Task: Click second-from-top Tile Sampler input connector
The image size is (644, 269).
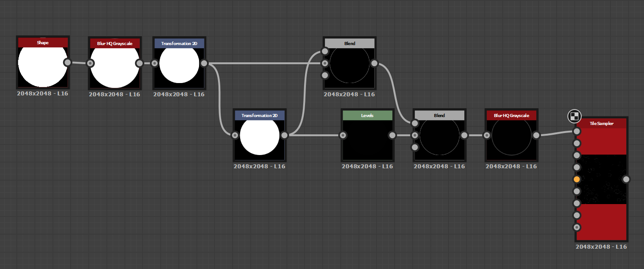Action: pos(576,143)
